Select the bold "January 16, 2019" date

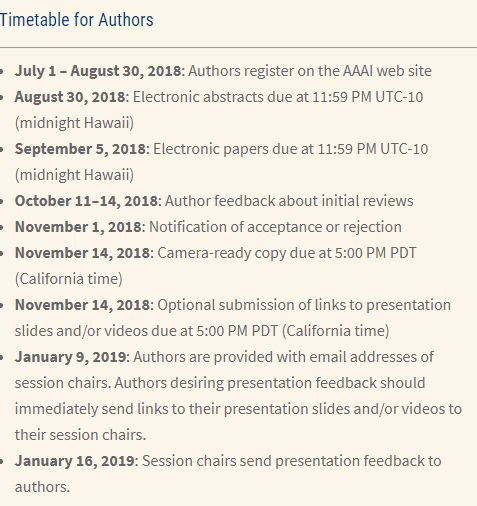click(75, 461)
